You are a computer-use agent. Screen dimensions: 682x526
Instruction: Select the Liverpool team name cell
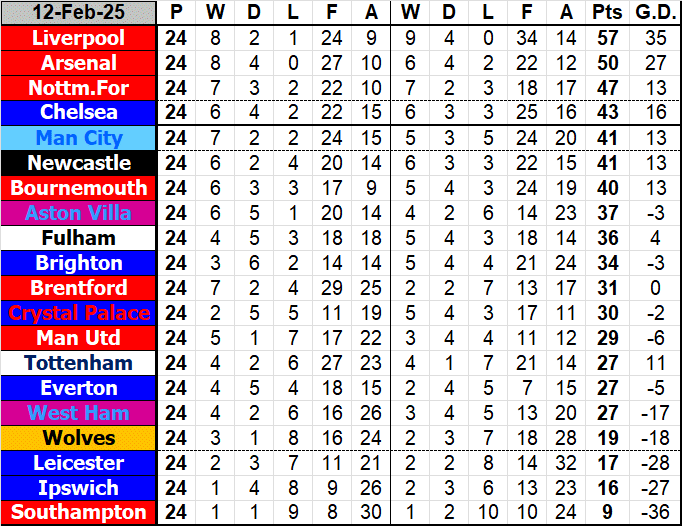[x=79, y=38]
